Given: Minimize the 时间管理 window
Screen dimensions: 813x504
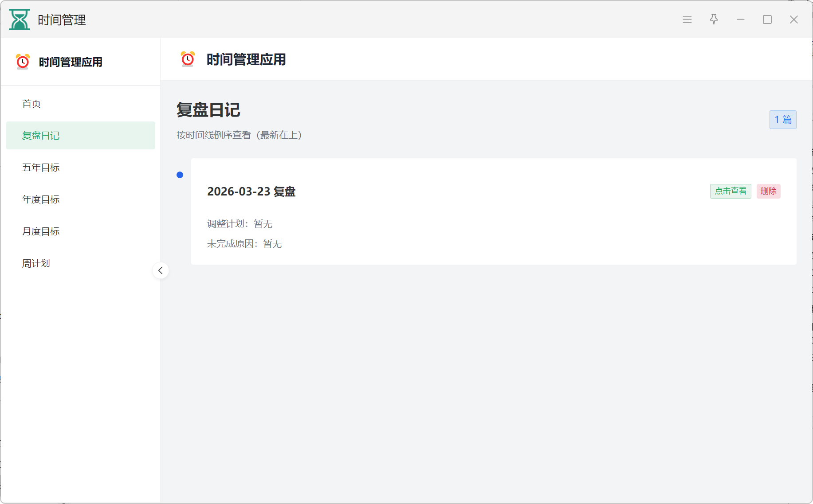Looking at the screenshot, I should coord(740,20).
